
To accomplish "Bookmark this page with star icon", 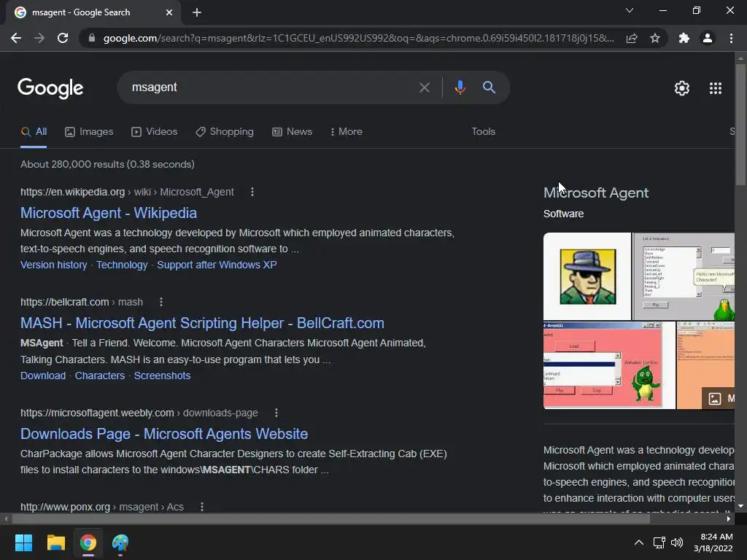I will pyautogui.click(x=655, y=38).
